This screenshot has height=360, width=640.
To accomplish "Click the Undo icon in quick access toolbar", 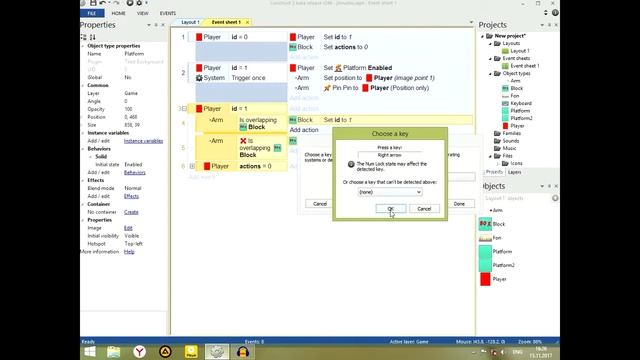I will [x=103, y=3].
